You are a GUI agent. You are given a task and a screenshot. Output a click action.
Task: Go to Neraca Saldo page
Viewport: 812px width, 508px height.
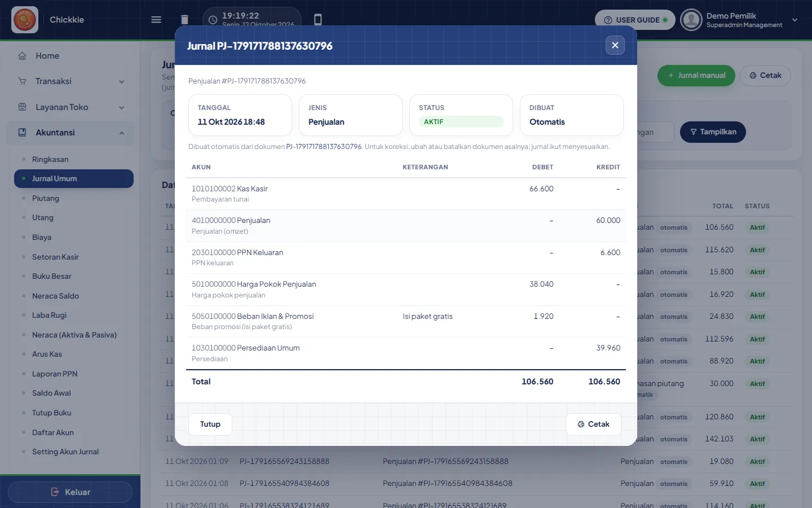point(55,296)
